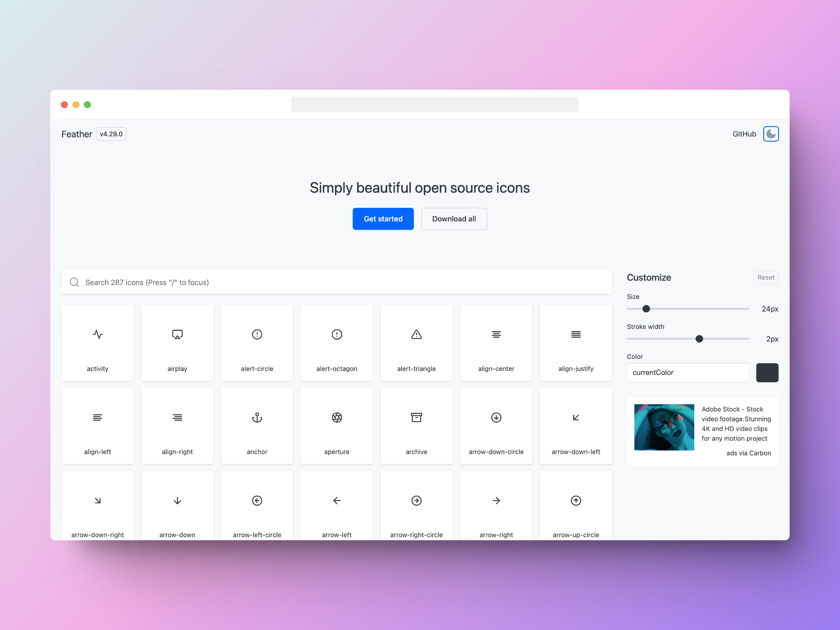Image resolution: width=840 pixels, height=630 pixels.
Task: Click the Download all button
Action: pos(454,219)
